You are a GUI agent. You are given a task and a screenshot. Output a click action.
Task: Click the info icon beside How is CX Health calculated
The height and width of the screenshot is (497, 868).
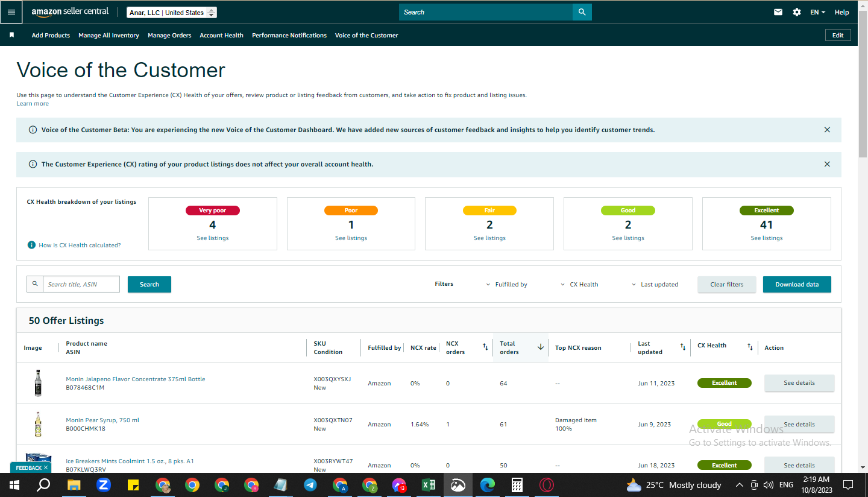click(x=31, y=245)
